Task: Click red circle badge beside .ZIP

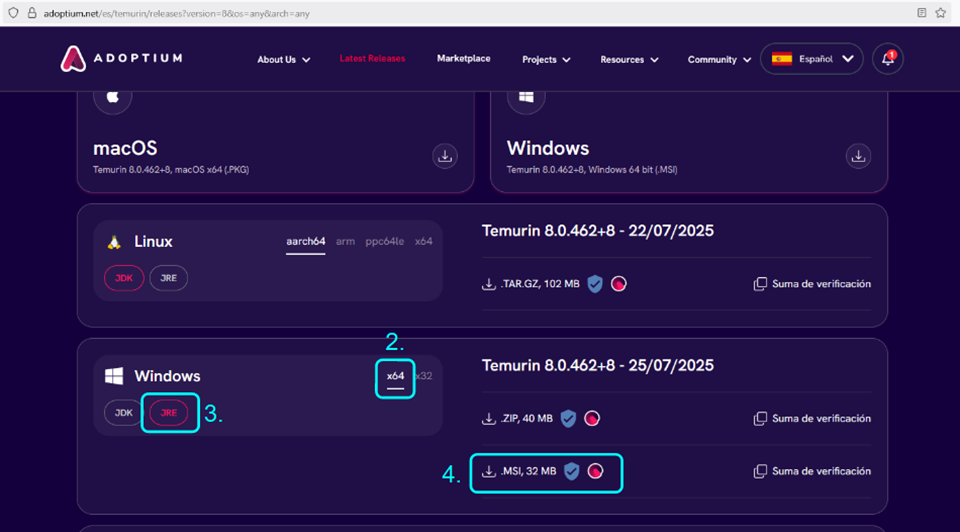Action: [592, 419]
